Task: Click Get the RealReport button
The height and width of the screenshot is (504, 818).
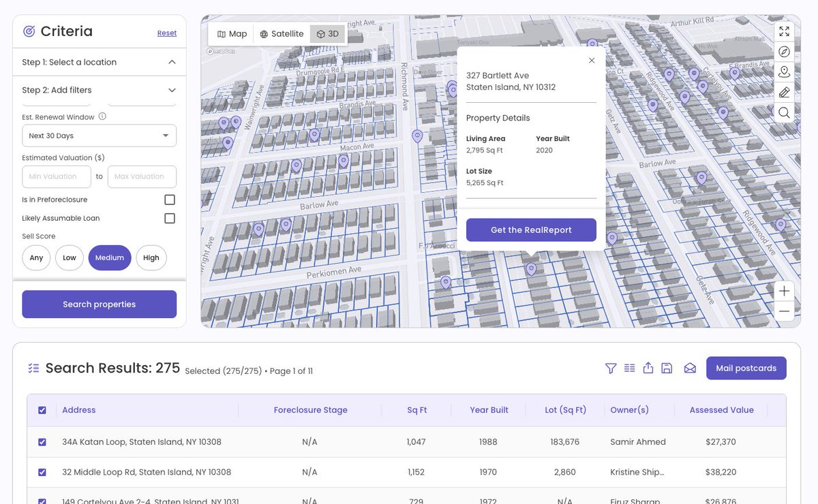Action: tap(531, 230)
